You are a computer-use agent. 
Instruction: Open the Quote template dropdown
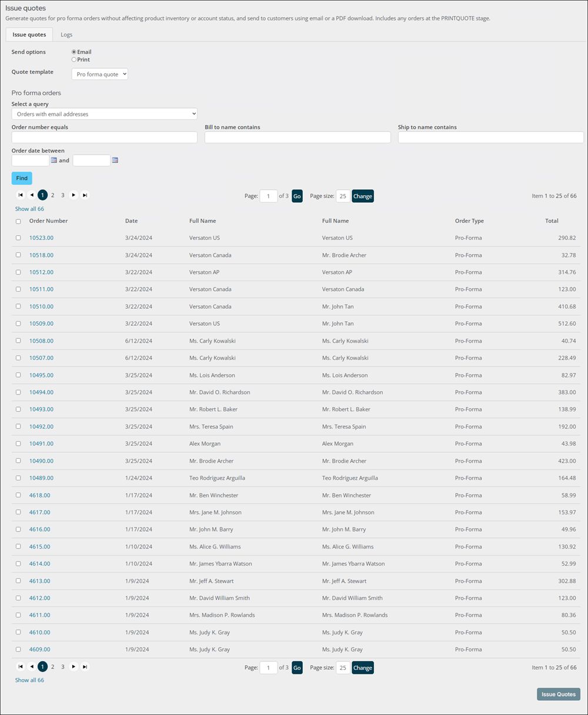(x=100, y=74)
